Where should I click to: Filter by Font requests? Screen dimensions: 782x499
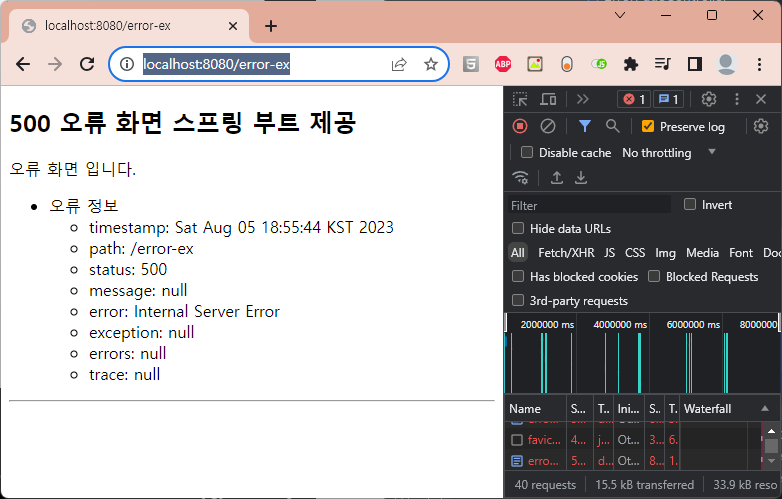(x=741, y=253)
